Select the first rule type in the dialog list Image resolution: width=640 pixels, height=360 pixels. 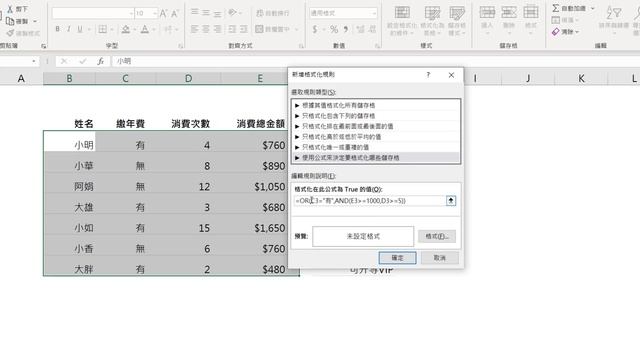(376, 105)
